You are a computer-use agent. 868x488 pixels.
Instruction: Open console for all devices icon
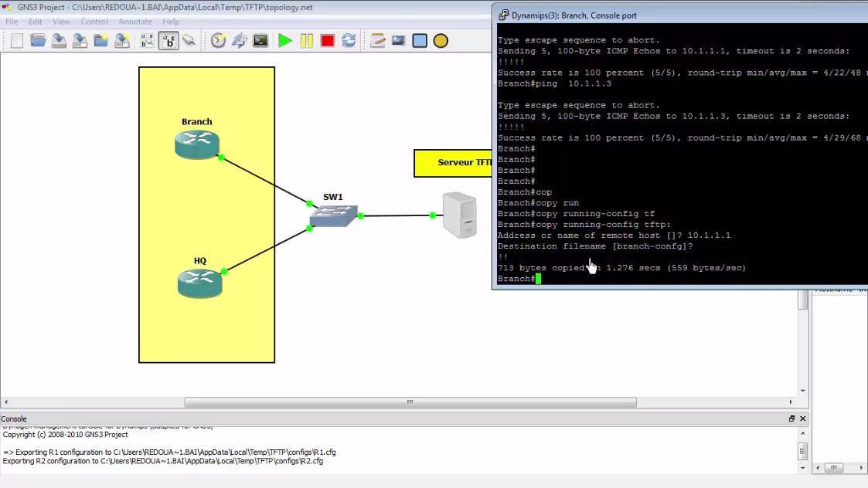pos(260,40)
